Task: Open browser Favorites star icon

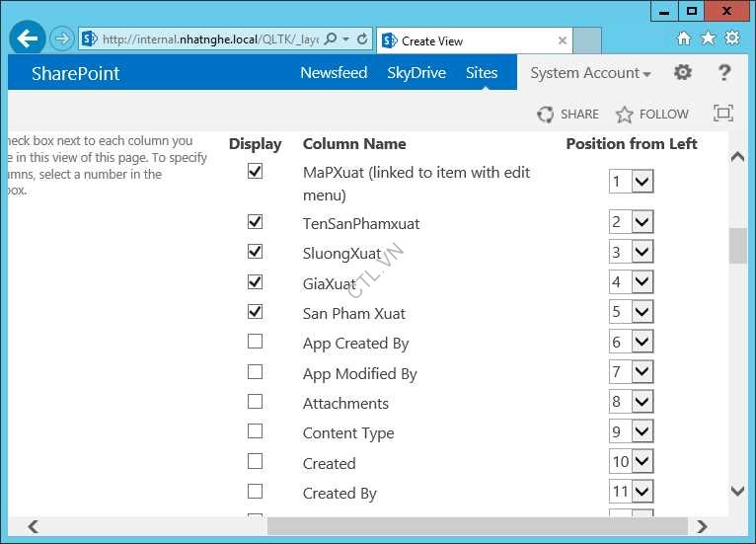Action: point(708,39)
